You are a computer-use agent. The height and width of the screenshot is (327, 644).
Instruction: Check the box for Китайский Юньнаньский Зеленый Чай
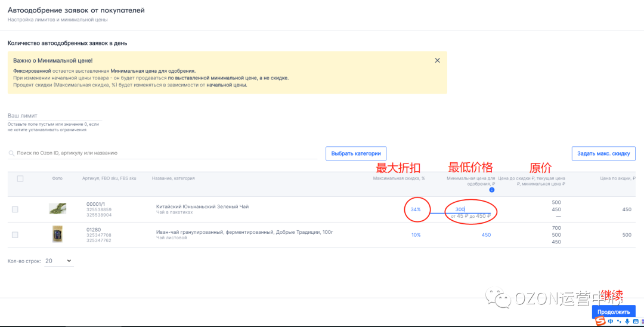tap(15, 209)
